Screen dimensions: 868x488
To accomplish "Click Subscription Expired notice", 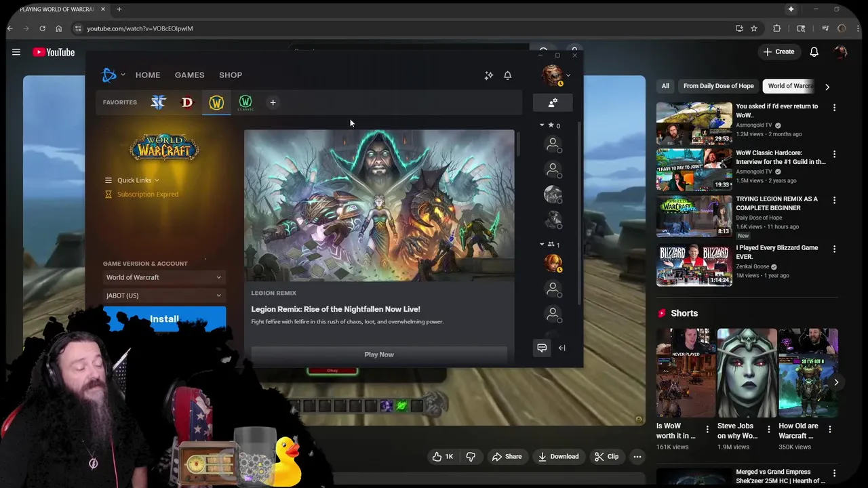I will tap(148, 195).
